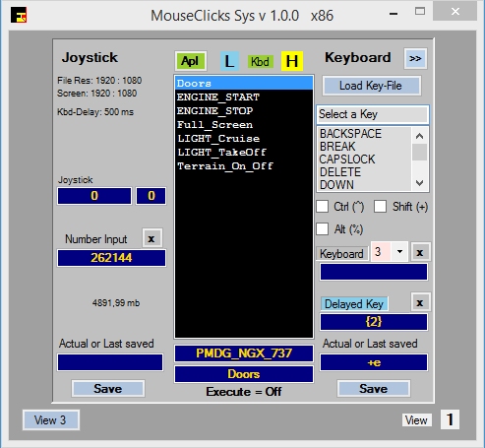Clear the Delayed Key with its x button
Viewport: 485px width, 448px height.
pos(420,302)
